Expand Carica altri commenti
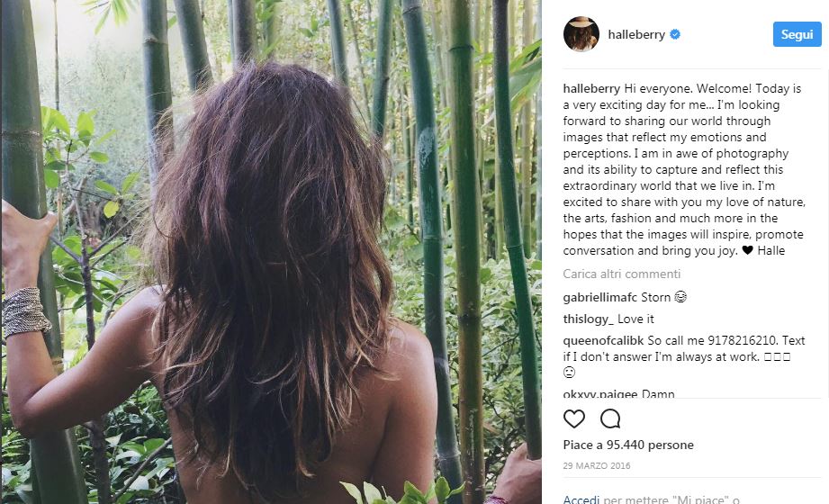This screenshot has height=504, width=829. [x=621, y=274]
